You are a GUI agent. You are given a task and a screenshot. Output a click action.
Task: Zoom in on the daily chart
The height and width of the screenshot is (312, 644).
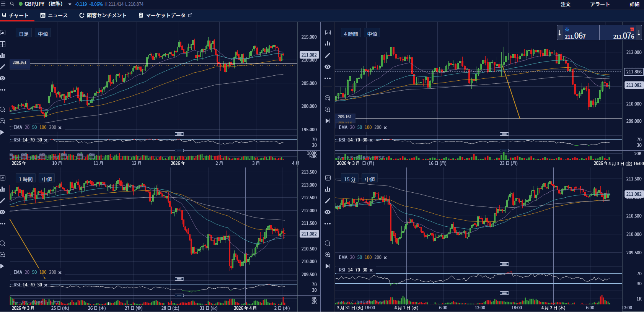pyautogui.click(x=3, y=121)
